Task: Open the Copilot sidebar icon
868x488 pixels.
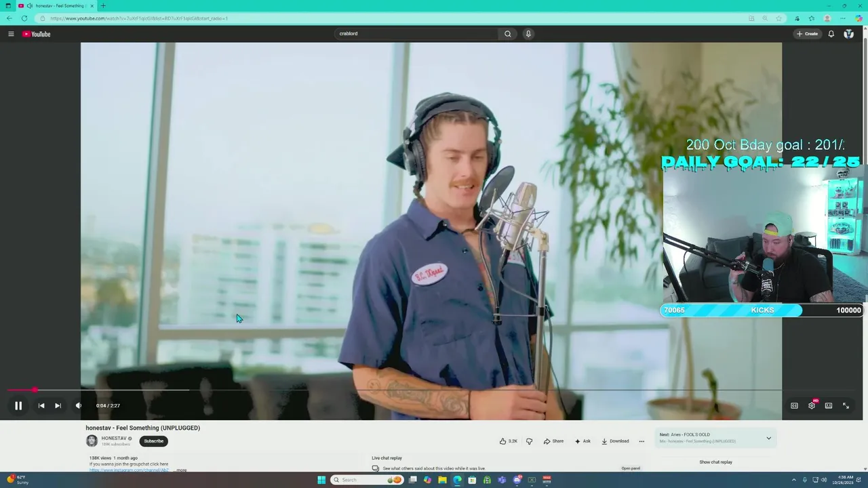Action: point(859,18)
